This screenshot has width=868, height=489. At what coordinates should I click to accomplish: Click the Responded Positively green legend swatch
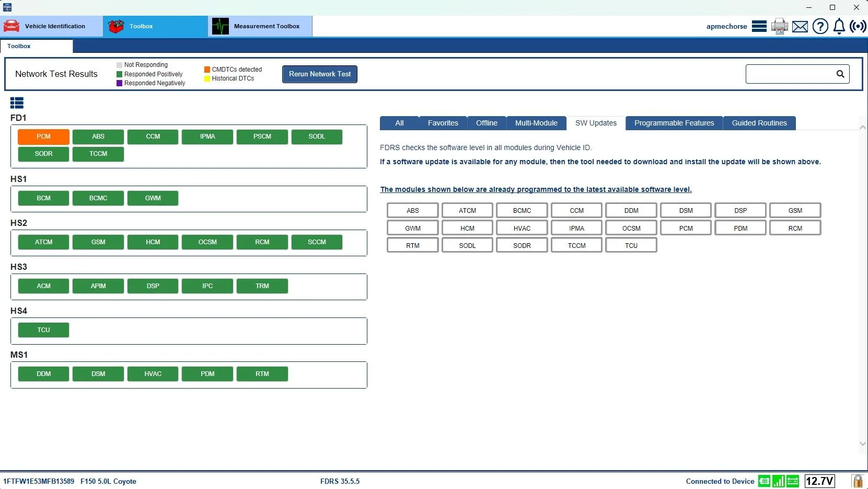pyautogui.click(x=119, y=74)
